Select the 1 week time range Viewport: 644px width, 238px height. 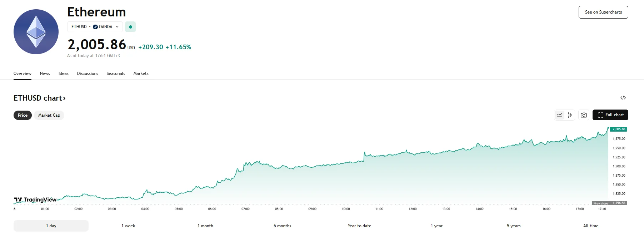click(x=128, y=226)
